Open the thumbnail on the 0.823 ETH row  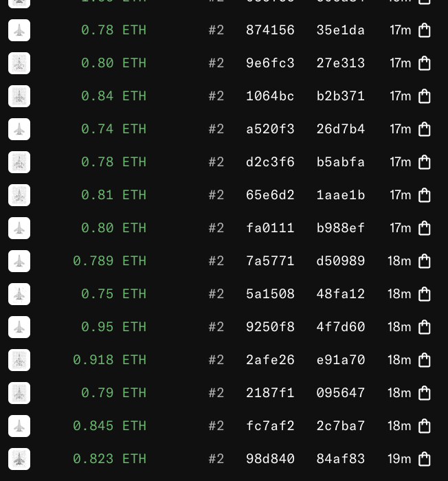[19, 459]
